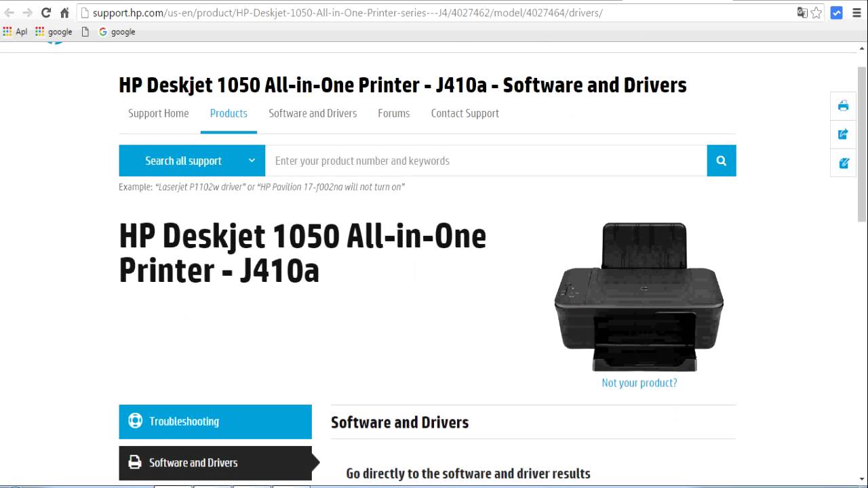Viewport: 868px width, 488px height.
Task: Reload the page with the refresh icon
Action: click(x=46, y=13)
